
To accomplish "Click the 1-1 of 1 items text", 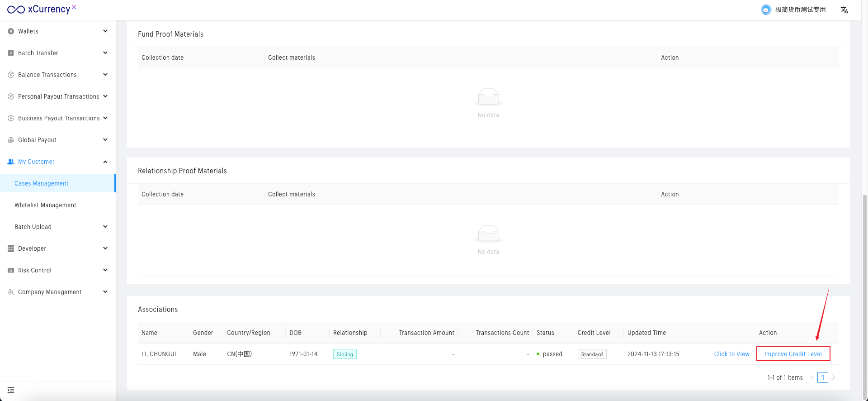I will pyautogui.click(x=785, y=377).
